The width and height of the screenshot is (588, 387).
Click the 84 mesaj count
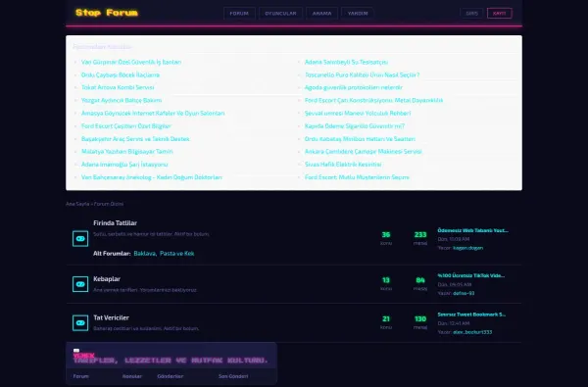click(420, 280)
